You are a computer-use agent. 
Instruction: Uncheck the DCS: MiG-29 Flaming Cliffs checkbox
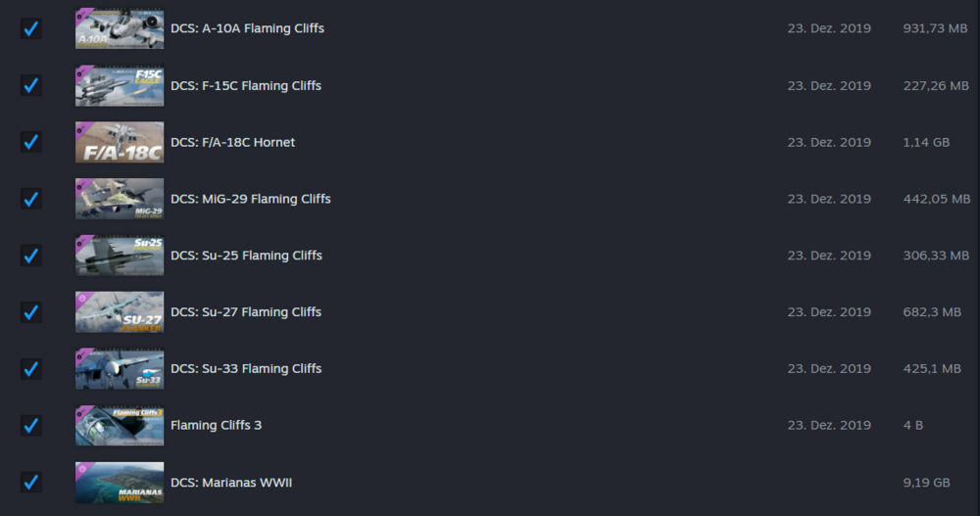point(31,199)
